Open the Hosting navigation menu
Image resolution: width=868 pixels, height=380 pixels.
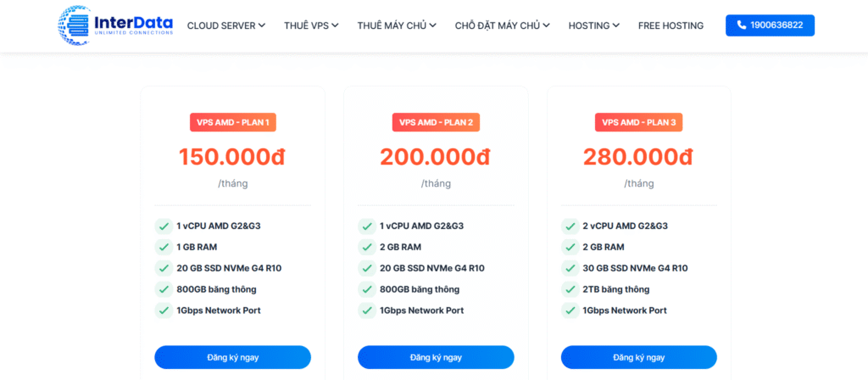tap(593, 25)
